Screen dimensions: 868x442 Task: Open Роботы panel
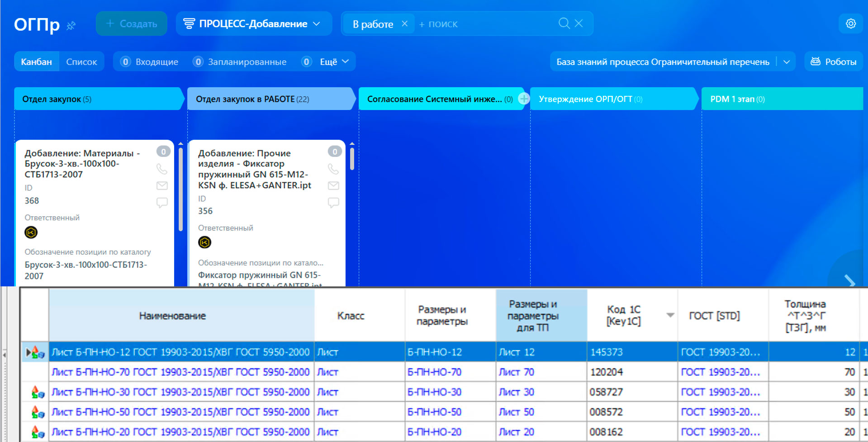[833, 62]
